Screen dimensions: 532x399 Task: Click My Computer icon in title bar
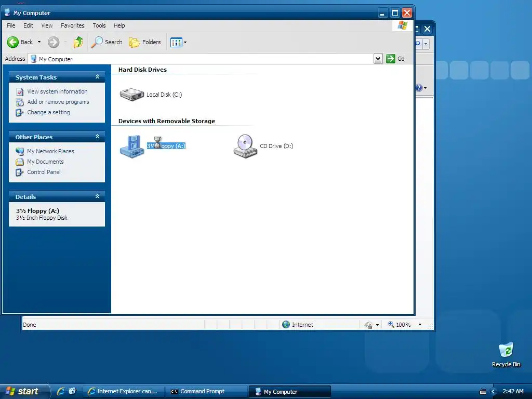click(7, 13)
